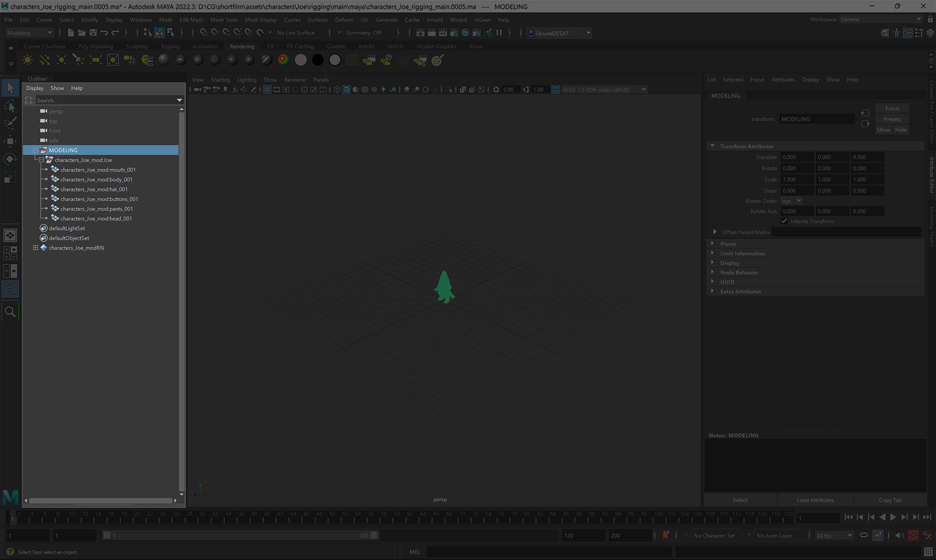Create an area light from the shelf

[96, 60]
